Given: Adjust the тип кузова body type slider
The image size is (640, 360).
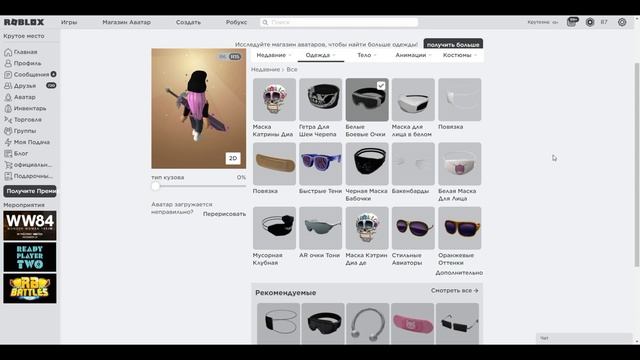Looking at the screenshot, I should [156, 186].
